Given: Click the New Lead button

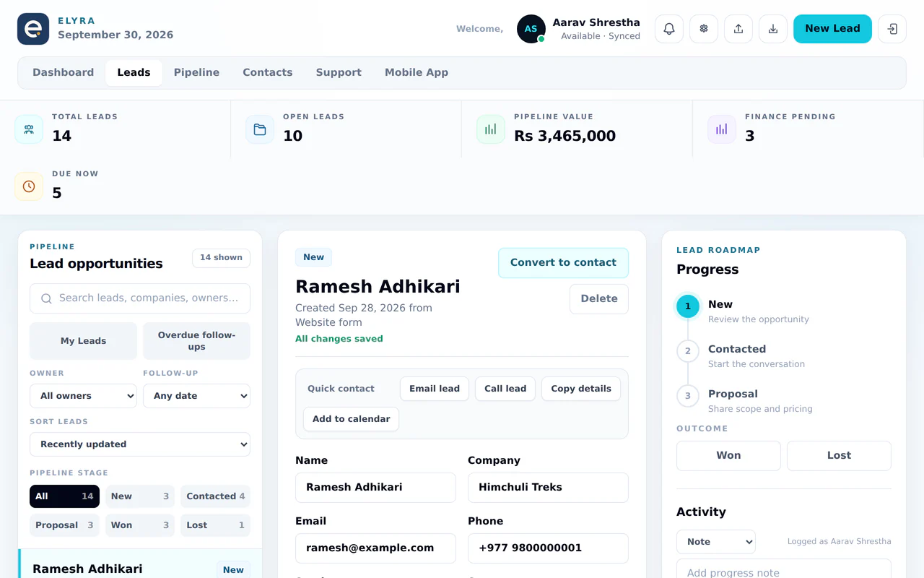Looking at the screenshot, I should click(x=832, y=29).
